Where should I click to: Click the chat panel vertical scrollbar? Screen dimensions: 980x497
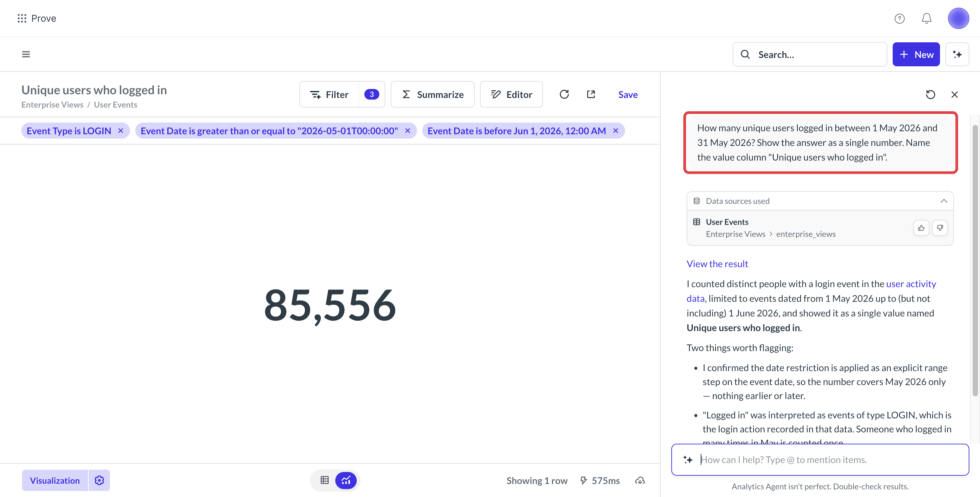click(975, 260)
